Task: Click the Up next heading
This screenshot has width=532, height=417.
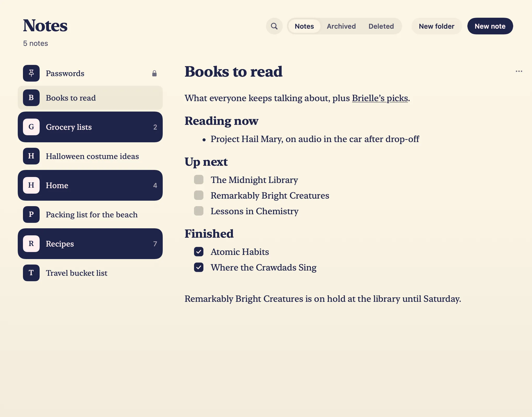Action: click(x=206, y=162)
